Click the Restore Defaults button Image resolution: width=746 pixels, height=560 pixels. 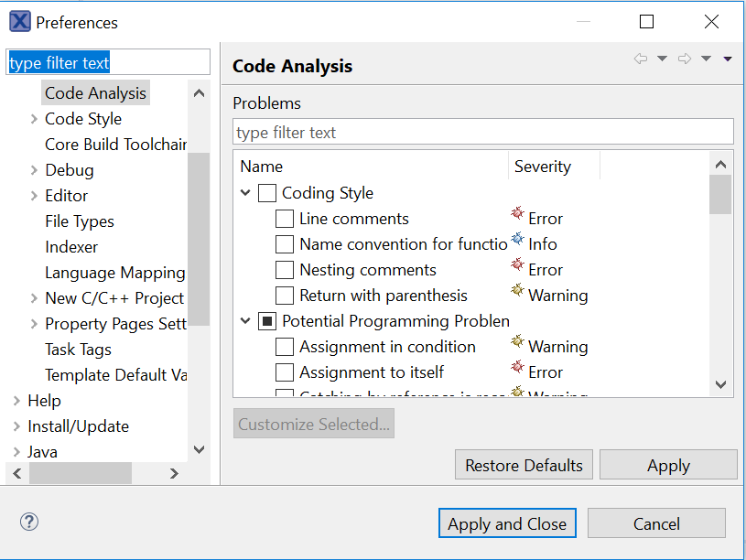(524, 465)
